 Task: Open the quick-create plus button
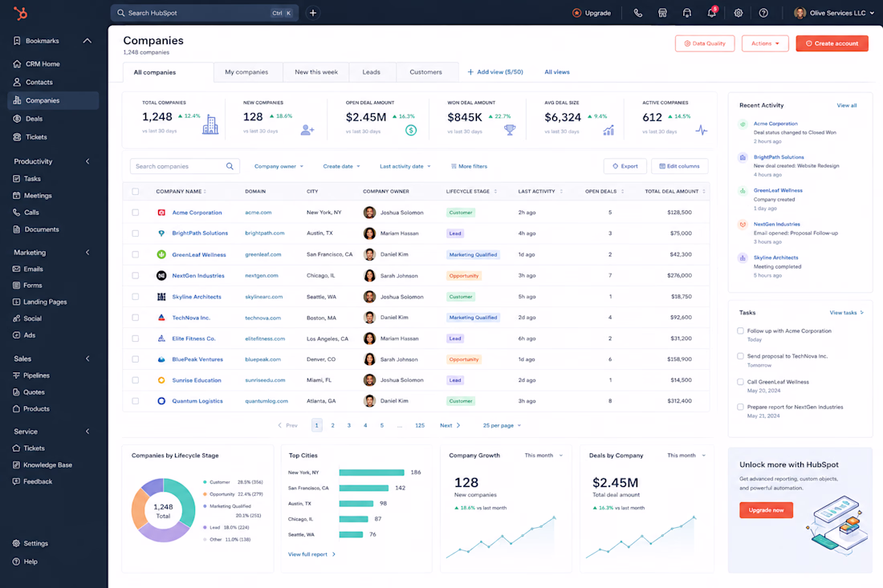[313, 13]
